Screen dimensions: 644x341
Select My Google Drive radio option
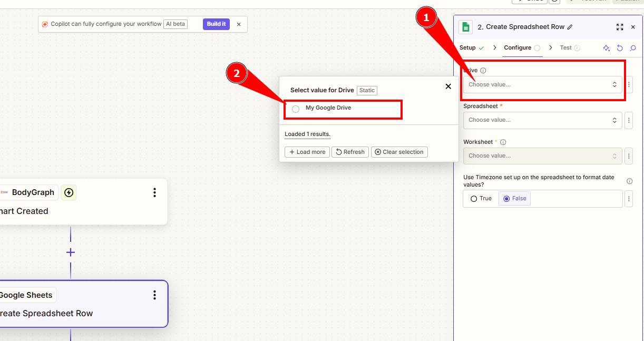[x=296, y=109]
